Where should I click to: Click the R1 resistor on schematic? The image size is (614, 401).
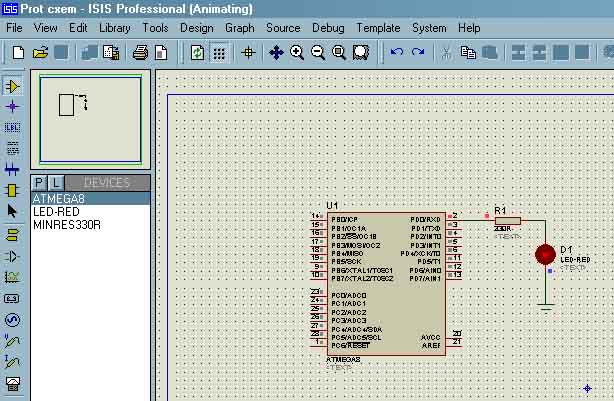click(x=507, y=220)
